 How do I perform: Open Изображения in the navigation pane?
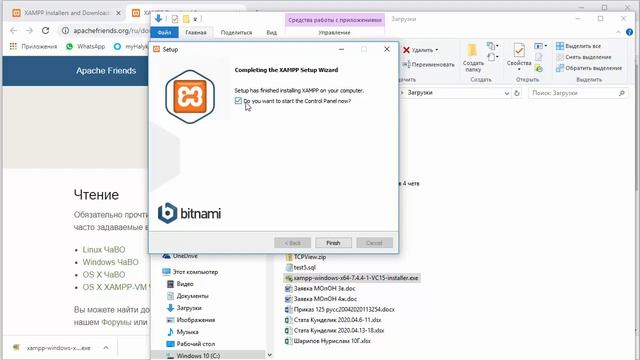(191, 320)
